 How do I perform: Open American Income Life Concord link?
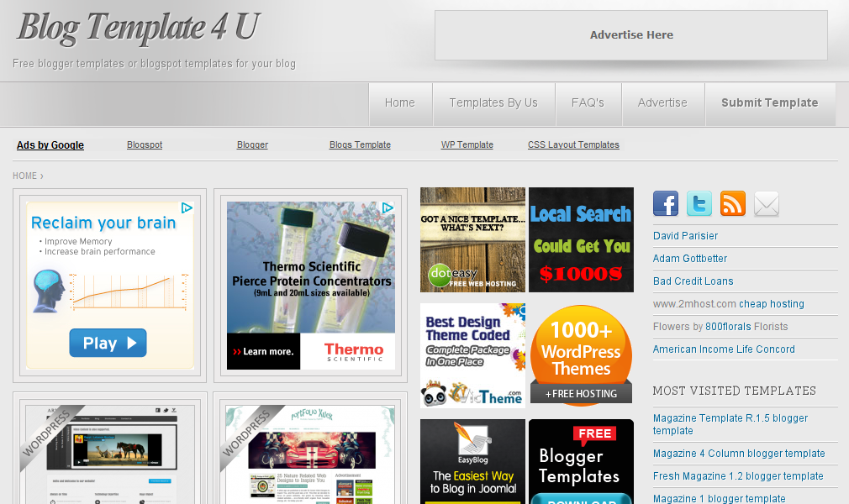[724, 349]
